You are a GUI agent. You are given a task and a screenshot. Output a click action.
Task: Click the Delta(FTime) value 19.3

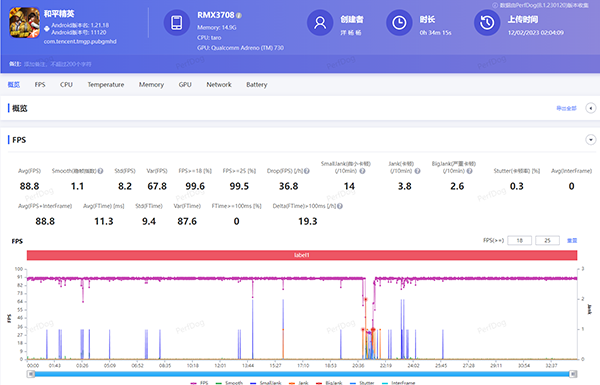tap(308, 222)
